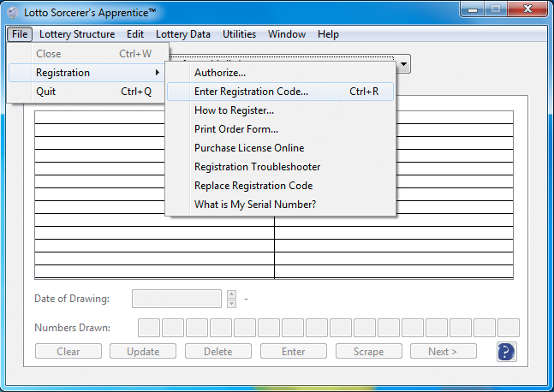Click What is My Serial Number
This screenshot has width=554, height=392.
tap(255, 205)
